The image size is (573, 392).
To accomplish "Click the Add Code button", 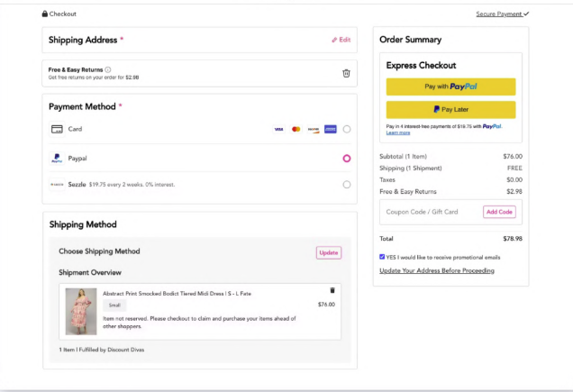I will (x=499, y=212).
